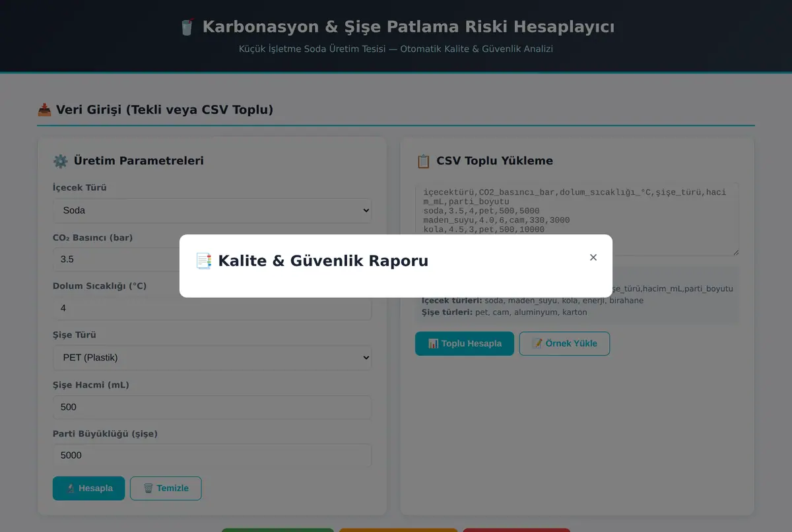Click the 'İçecek türleri' hint line
This screenshot has width=792, height=532.
pyautogui.click(x=533, y=300)
